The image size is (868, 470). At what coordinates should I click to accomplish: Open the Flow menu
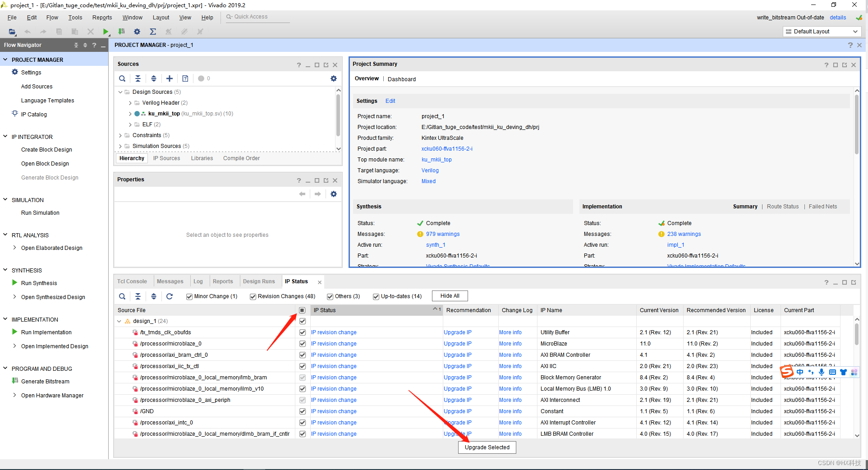[52, 18]
